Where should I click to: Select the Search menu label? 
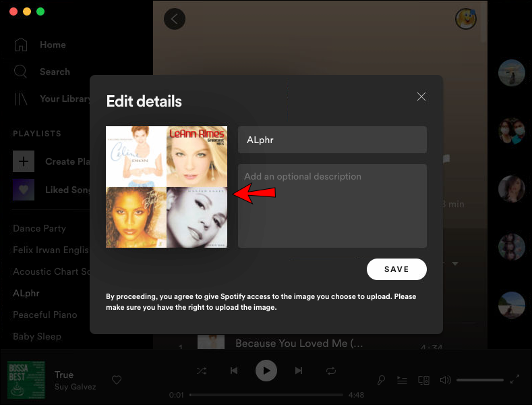(x=55, y=72)
